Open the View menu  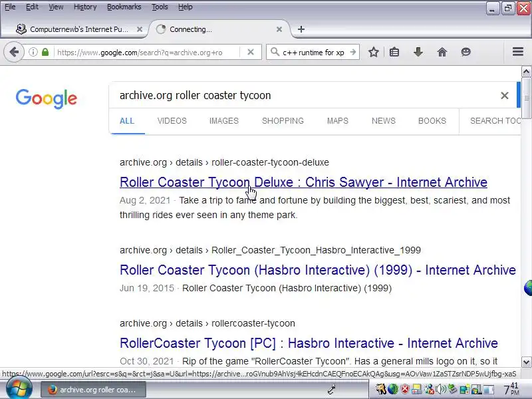56,7
